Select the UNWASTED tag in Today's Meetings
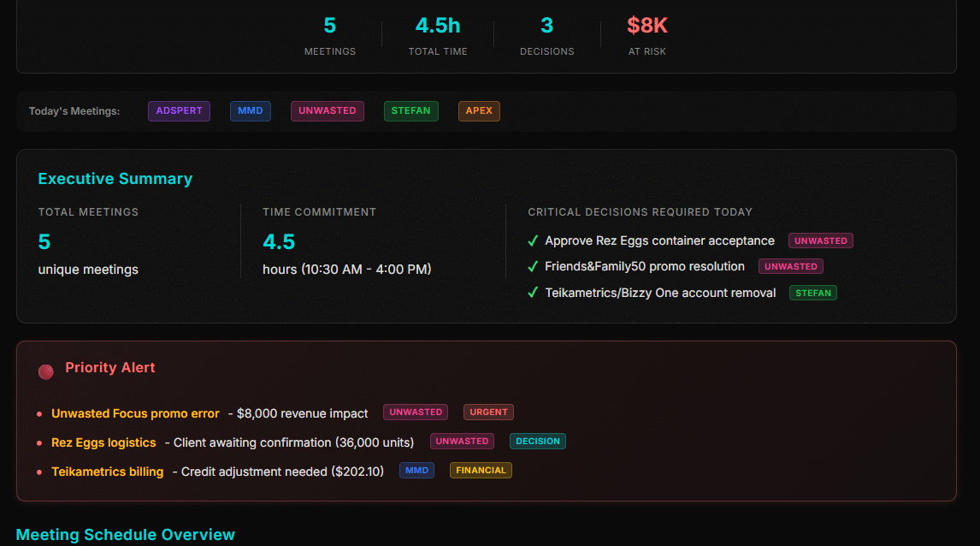Viewport: 980px width, 546px height. [327, 111]
